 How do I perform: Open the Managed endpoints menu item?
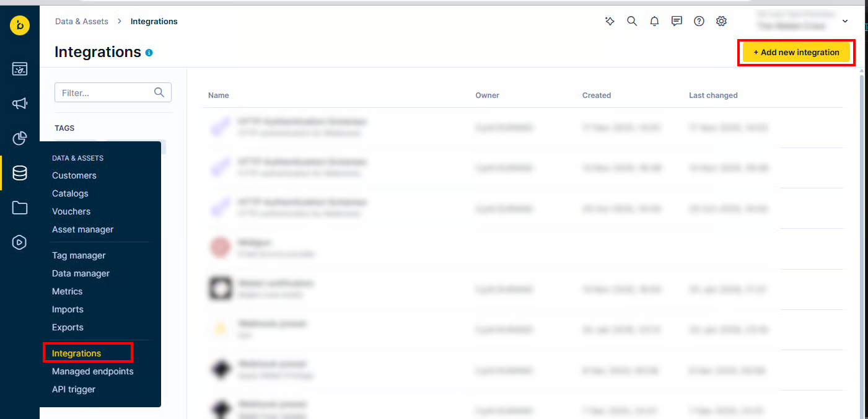[92, 371]
